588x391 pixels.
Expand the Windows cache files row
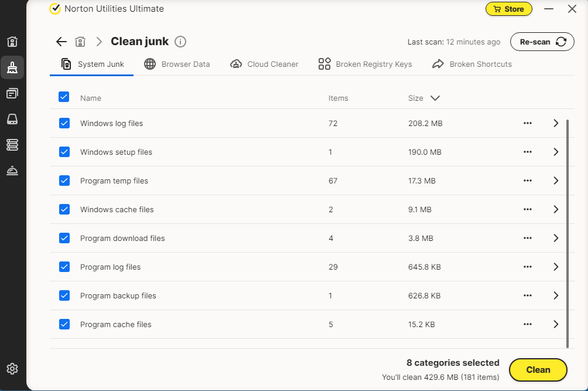tap(556, 209)
